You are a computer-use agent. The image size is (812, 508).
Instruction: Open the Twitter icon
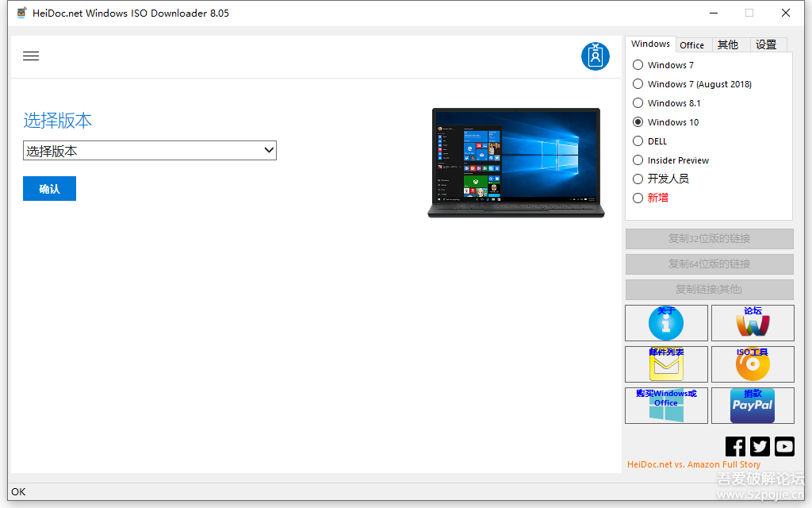tap(760, 446)
